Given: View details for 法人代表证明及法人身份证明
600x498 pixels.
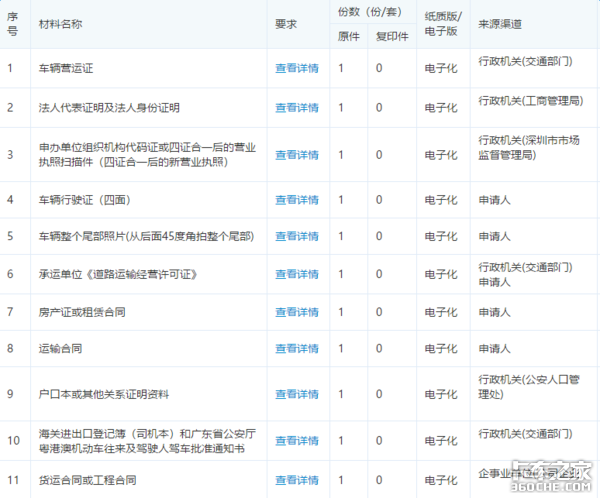Looking at the screenshot, I should click(x=297, y=108).
